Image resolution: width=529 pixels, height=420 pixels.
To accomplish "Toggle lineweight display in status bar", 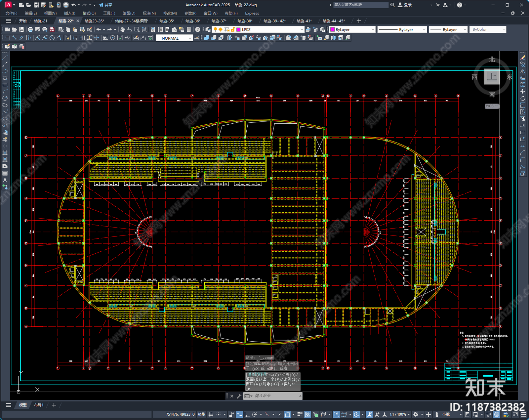I will coord(300,414).
